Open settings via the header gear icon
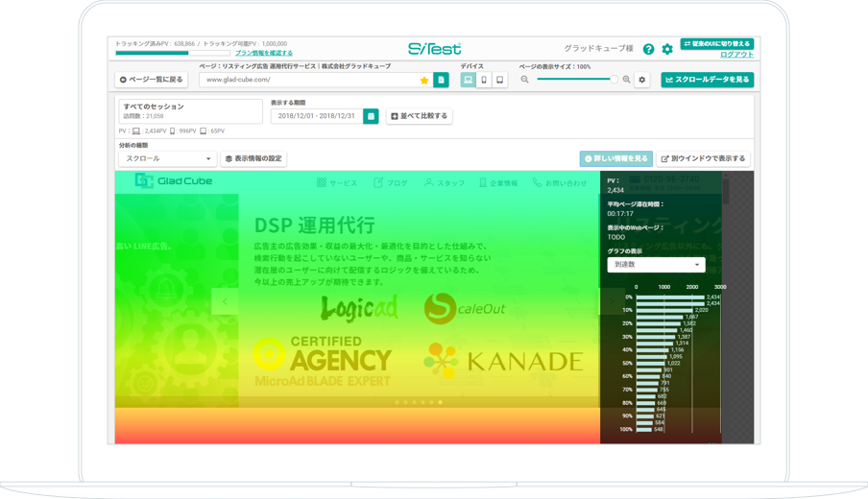This screenshot has width=868, height=499. 667,49
